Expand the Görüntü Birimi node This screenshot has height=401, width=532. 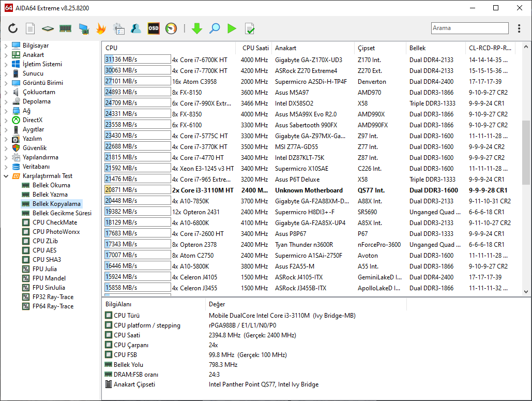point(6,83)
